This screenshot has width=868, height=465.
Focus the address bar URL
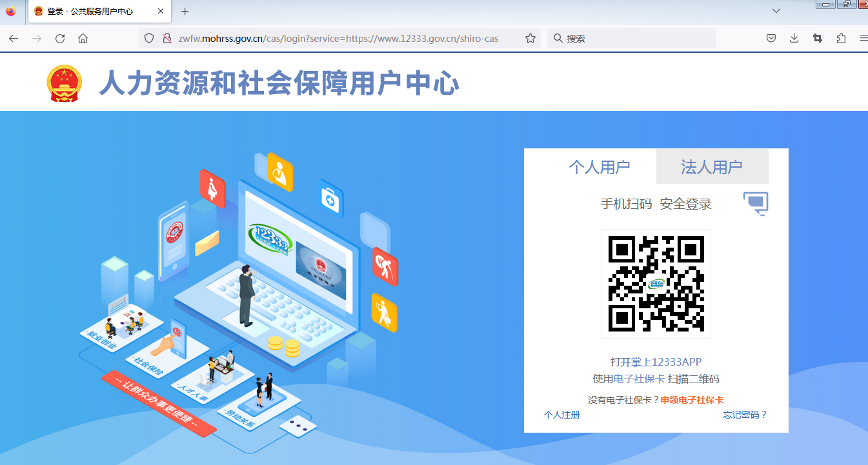338,39
